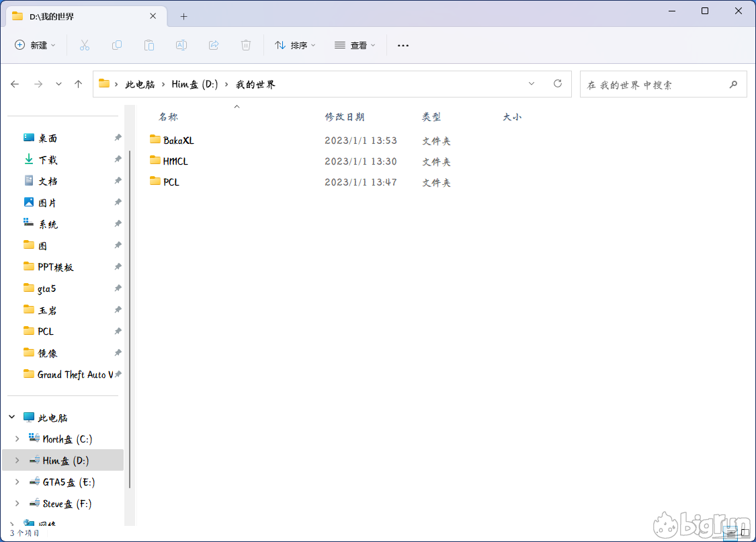The height and width of the screenshot is (542, 756).
Task: Click Him盘 (D:) breadcrumb in address bar
Action: [195, 85]
